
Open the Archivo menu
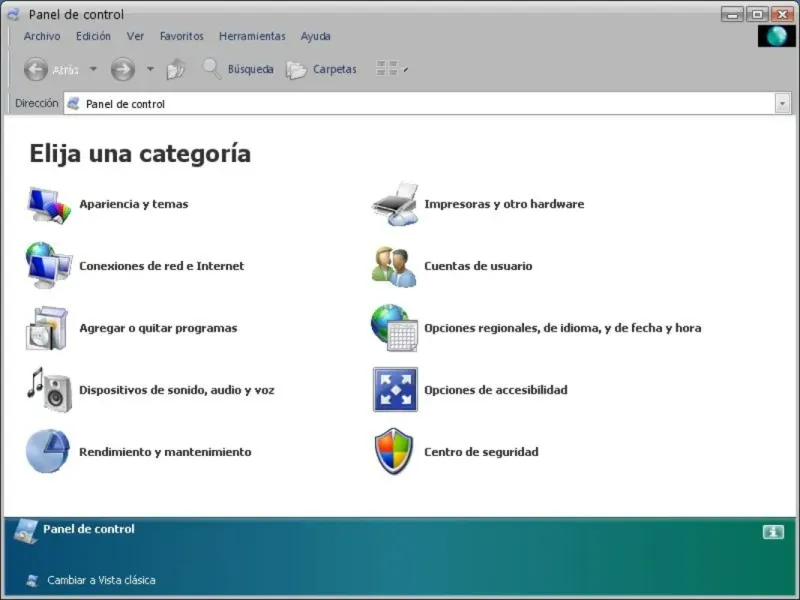click(42, 36)
